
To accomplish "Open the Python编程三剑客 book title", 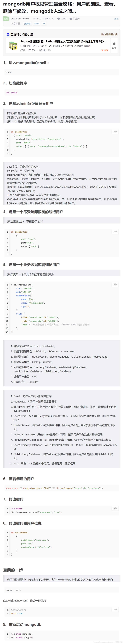I will click(x=64, y=42).
